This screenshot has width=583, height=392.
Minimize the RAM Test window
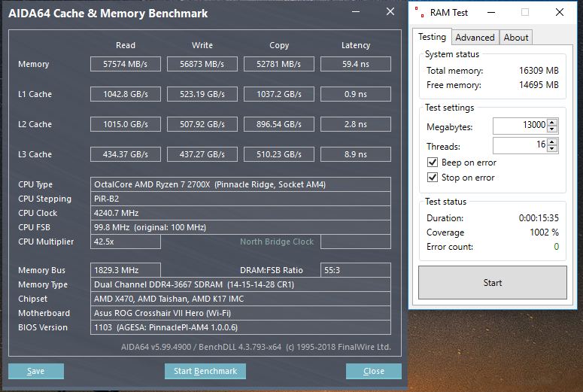pos(491,13)
